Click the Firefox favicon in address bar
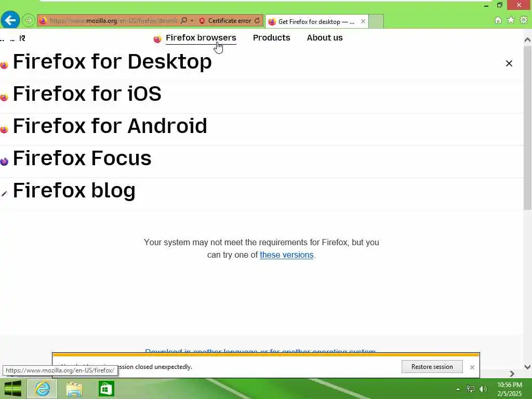Screen dimensions: 532x399 [43, 21]
